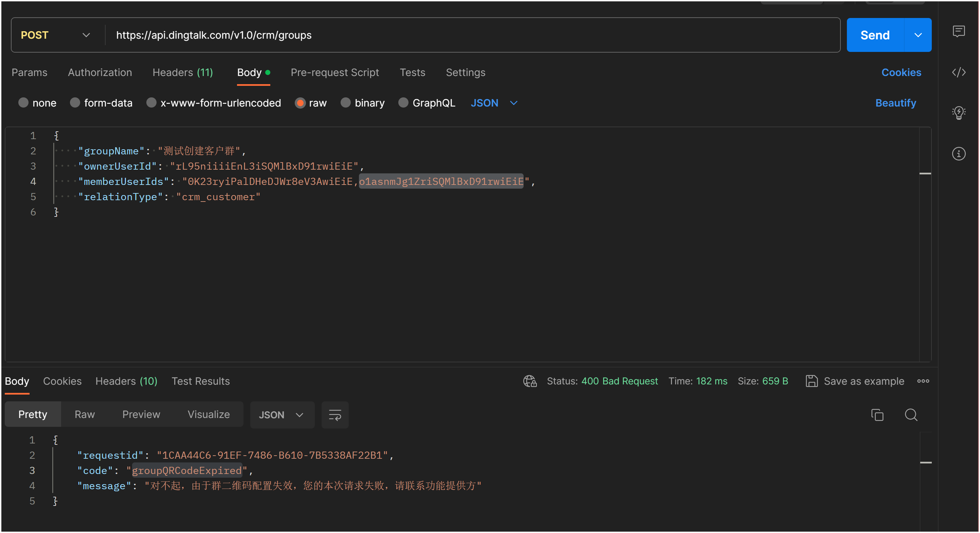Click the 182 ms response time
The image size is (980, 533).
click(x=711, y=381)
